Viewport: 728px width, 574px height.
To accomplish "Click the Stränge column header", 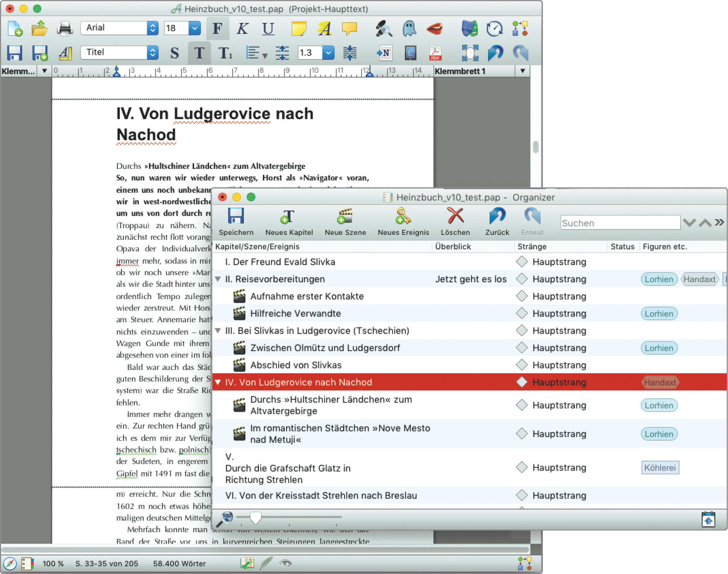I will coord(532,246).
